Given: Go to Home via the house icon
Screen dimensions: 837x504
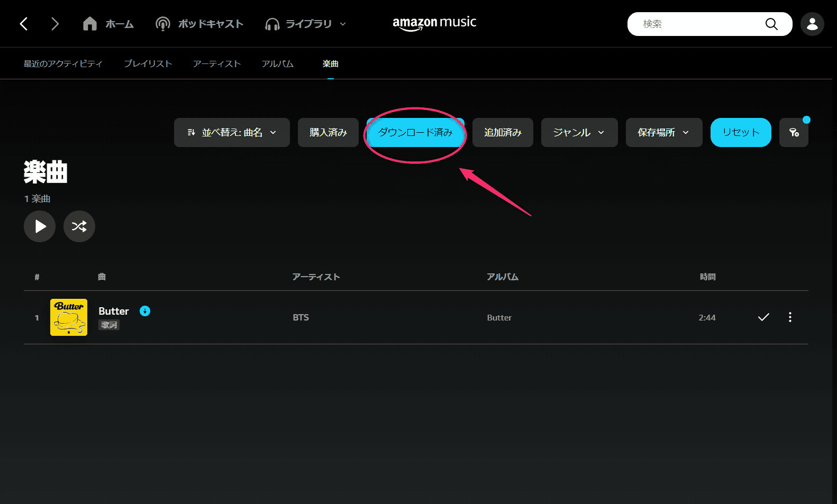Looking at the screenshot, I should 90,24.
